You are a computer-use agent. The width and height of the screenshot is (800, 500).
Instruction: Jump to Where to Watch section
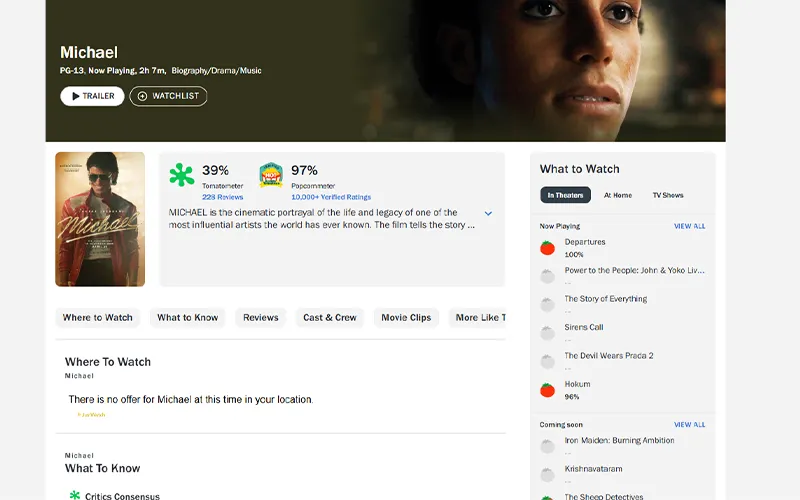(x=97, y=317)
